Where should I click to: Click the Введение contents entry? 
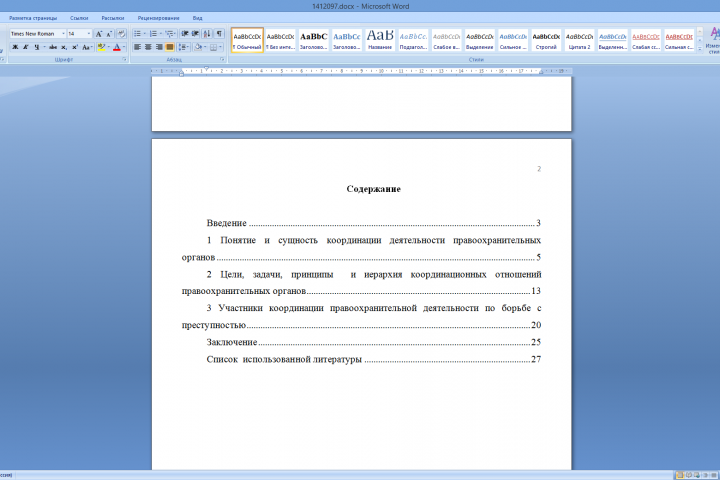tap(373, 223)
